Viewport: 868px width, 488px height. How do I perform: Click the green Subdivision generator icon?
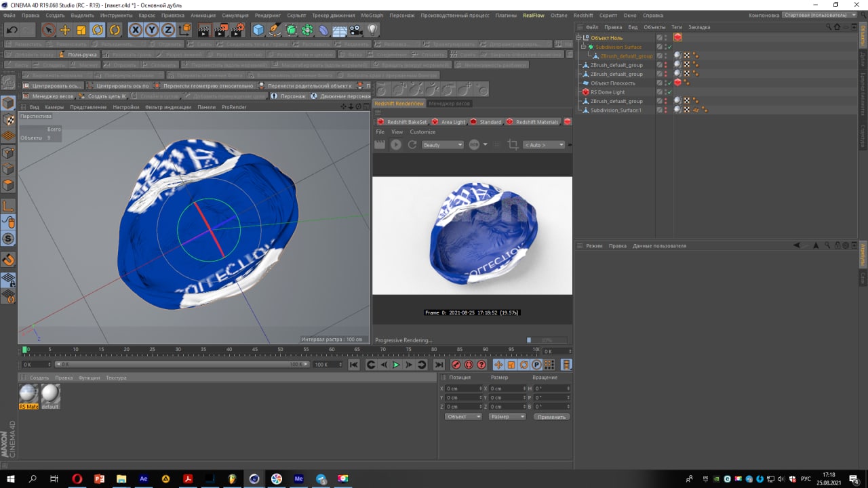(x=291, y=30)
